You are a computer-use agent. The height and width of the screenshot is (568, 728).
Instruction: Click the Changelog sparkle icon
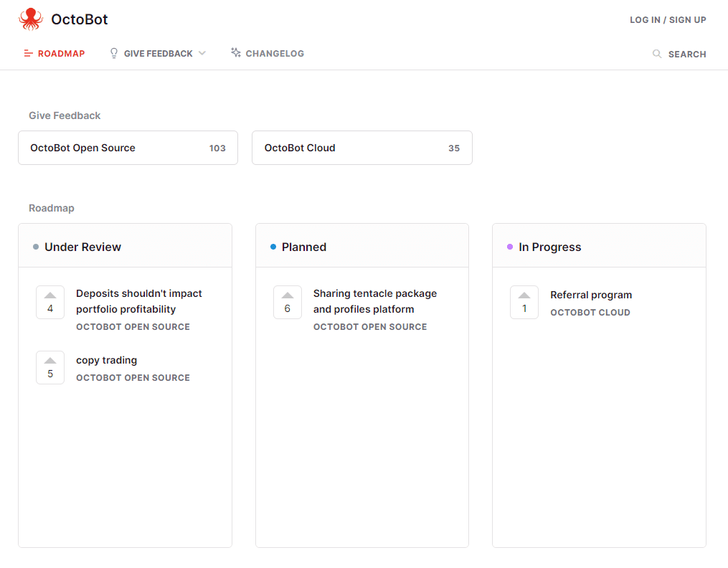236,52
